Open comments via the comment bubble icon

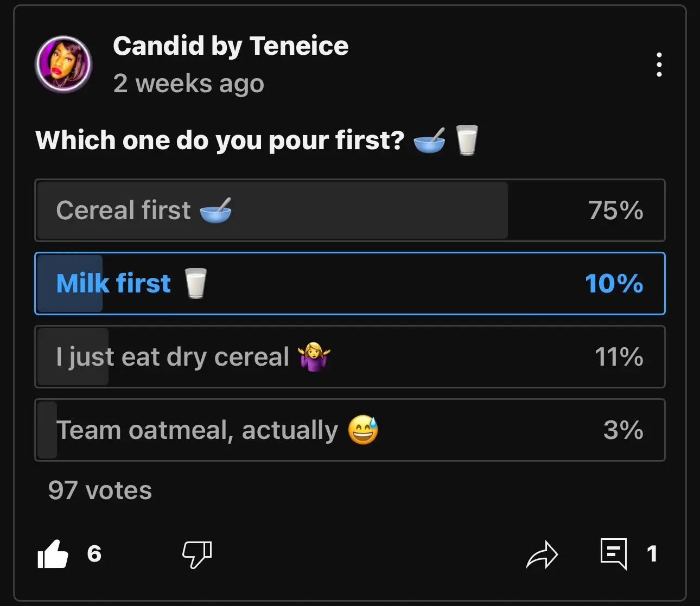(x=614, y=554)
